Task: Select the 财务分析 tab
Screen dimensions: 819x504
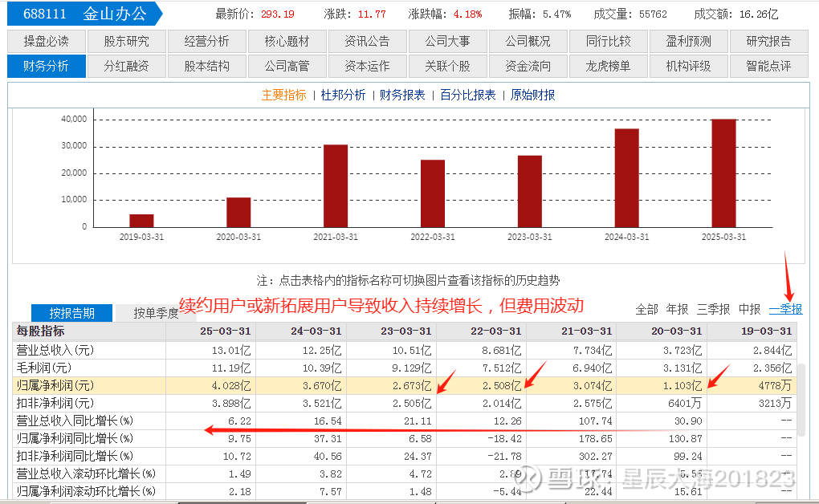Action: click(x=47, y=67)
